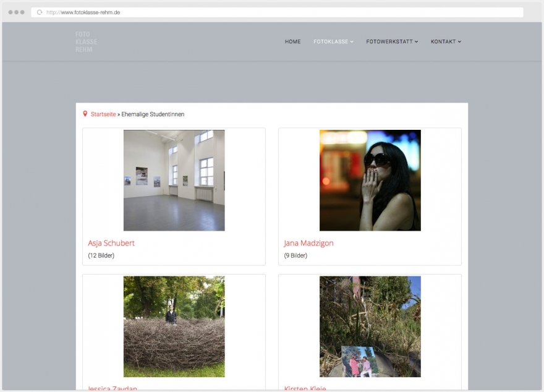Image resolution: width=544 pixels, height=392 pixels.
Task: Expand the Fotoklasse menu chevron
Action: [352, 41]
